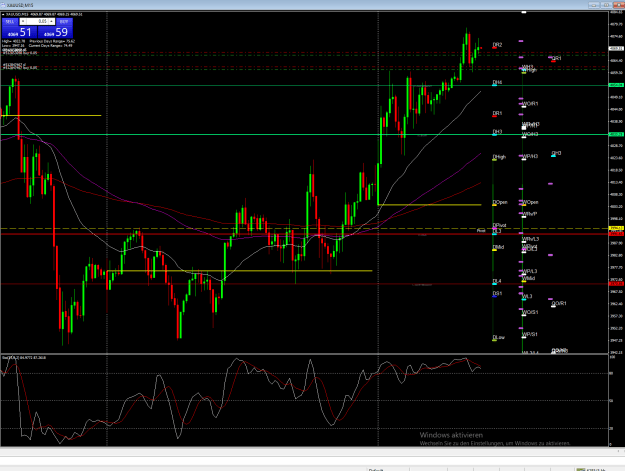The height and width of the screenshot is (471, 625).
Task: Click red price tag at DL4 line
Action: (616, 284)
